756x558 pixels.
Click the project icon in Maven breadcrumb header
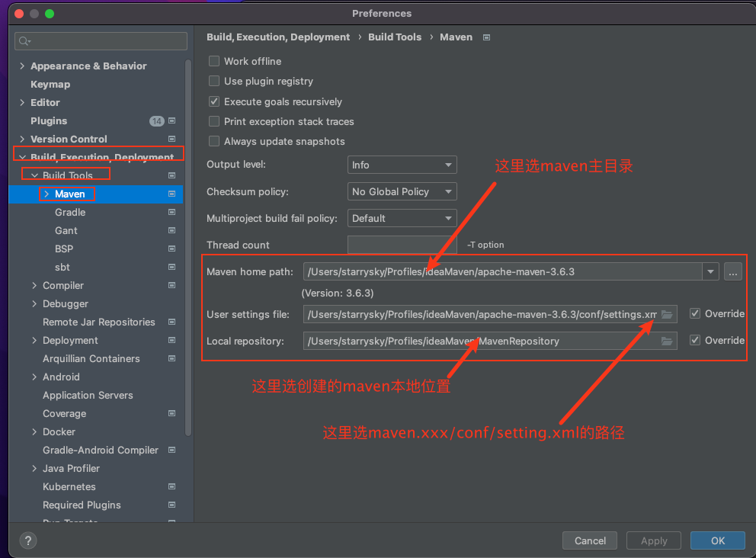click(486, 37)
